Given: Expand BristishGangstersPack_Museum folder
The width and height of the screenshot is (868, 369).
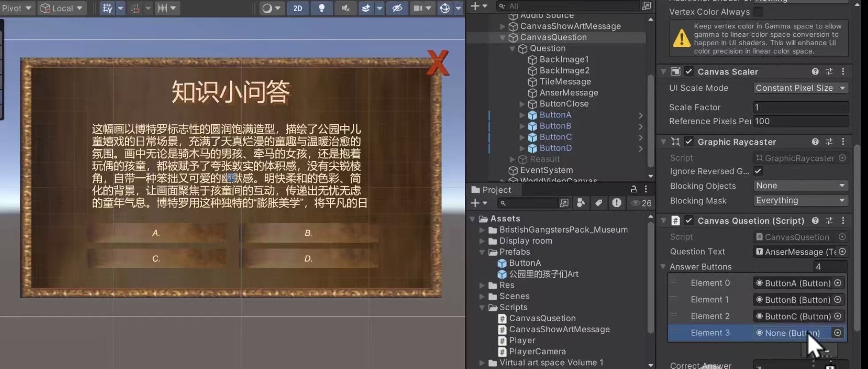Looking at the screenshot, I should pyautogui.click(x=482, y=230).
